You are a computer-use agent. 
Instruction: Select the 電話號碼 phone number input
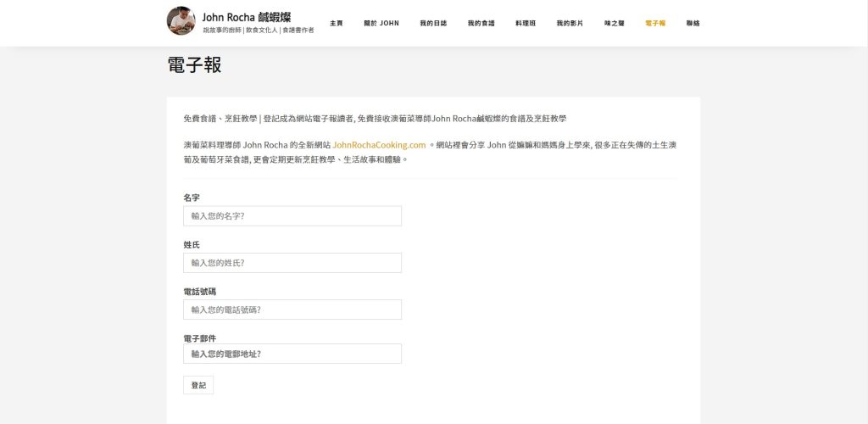click(x=292, y=310)
